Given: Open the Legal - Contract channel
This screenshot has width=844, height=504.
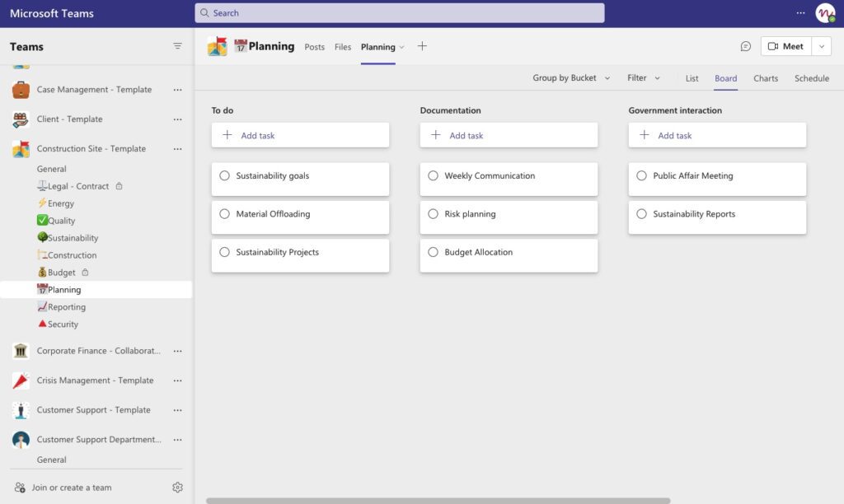Looking at the screenshot, I should tap(78, 186).
